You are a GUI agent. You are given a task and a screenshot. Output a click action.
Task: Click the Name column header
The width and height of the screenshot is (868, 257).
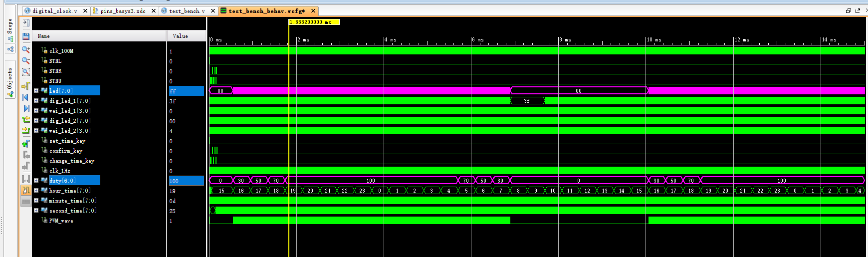coord(99,36)
